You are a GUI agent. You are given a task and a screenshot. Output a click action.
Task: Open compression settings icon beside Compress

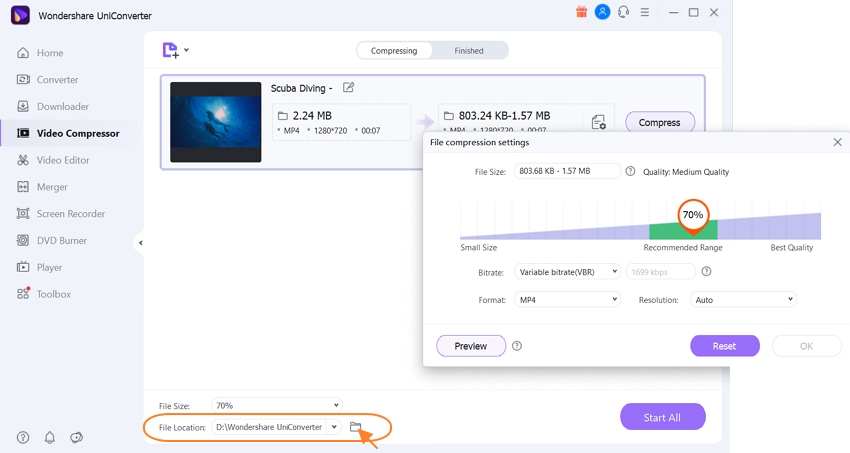tap(598, 122)
